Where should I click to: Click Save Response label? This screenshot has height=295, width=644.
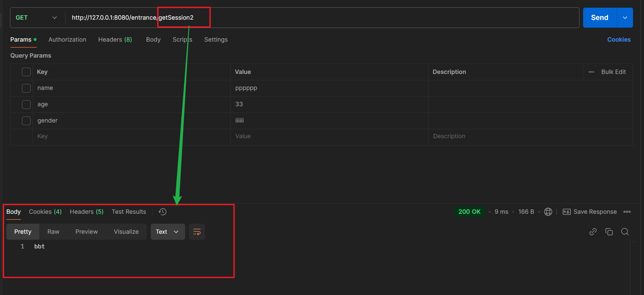coord(595,212)
